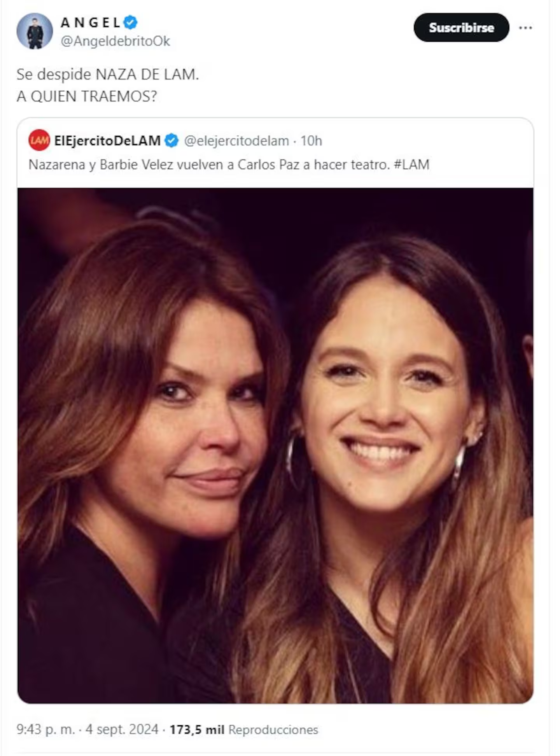Open the quoted tweet's photo
560x756 pixels.
click(x=275, y=446)
